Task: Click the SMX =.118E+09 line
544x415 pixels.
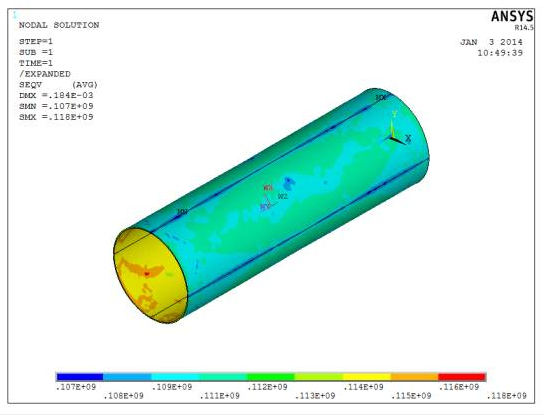Action: (56, 117)
